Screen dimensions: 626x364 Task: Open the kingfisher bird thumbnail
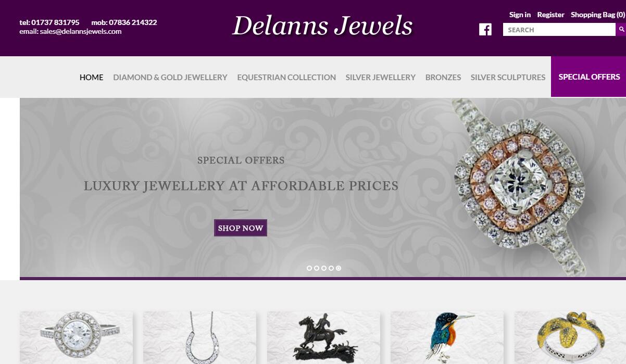447,337
